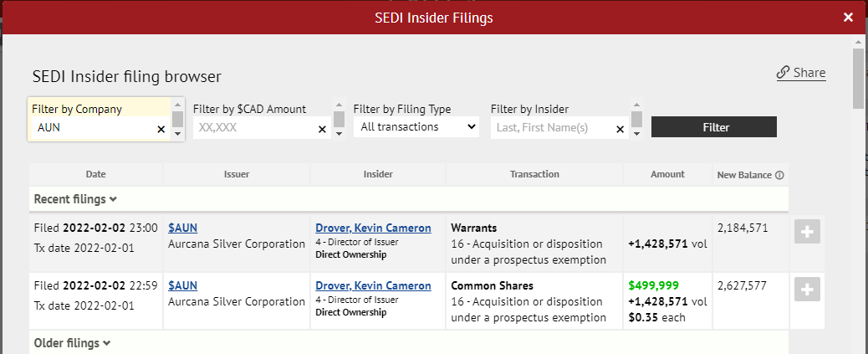Expand the Warrants filing row with plus
This screenshot has height=354, width=868.
tap(807, 233)
